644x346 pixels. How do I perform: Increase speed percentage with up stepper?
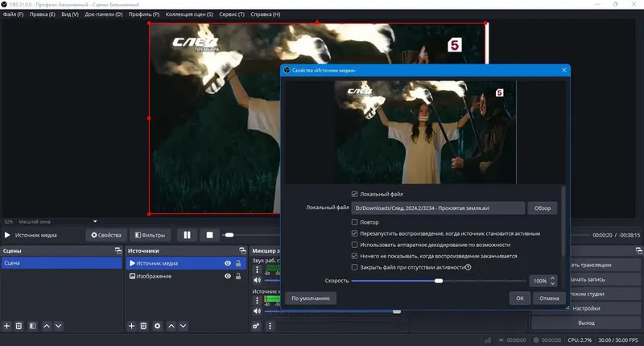(x=553, y=278)
